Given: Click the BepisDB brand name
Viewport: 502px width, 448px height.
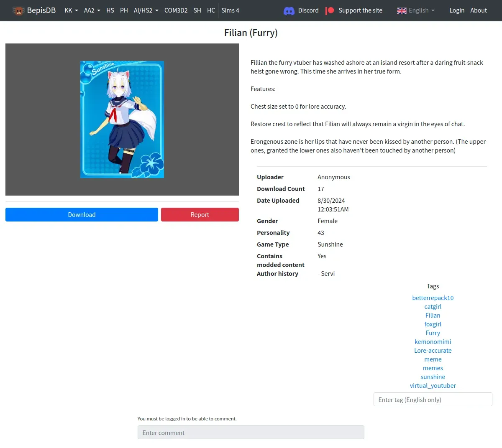Looking at the screenshot, I should click(x=41, y=10).
